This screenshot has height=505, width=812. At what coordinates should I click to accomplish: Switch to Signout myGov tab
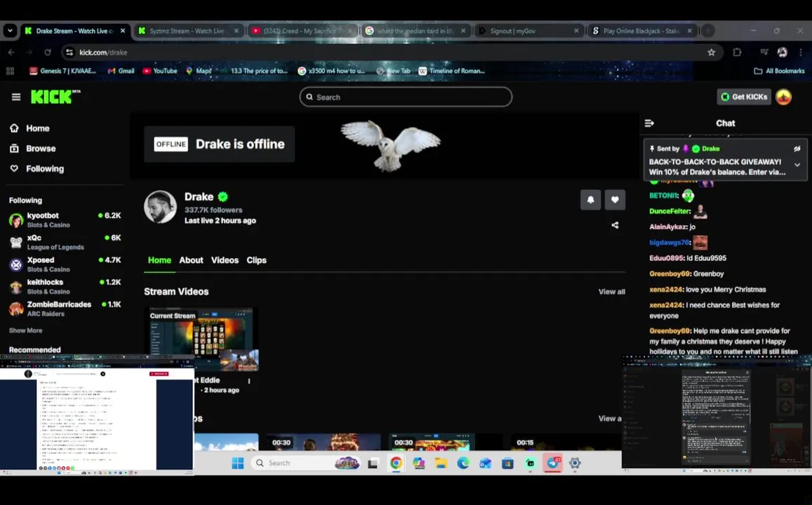tap(527, 31)
